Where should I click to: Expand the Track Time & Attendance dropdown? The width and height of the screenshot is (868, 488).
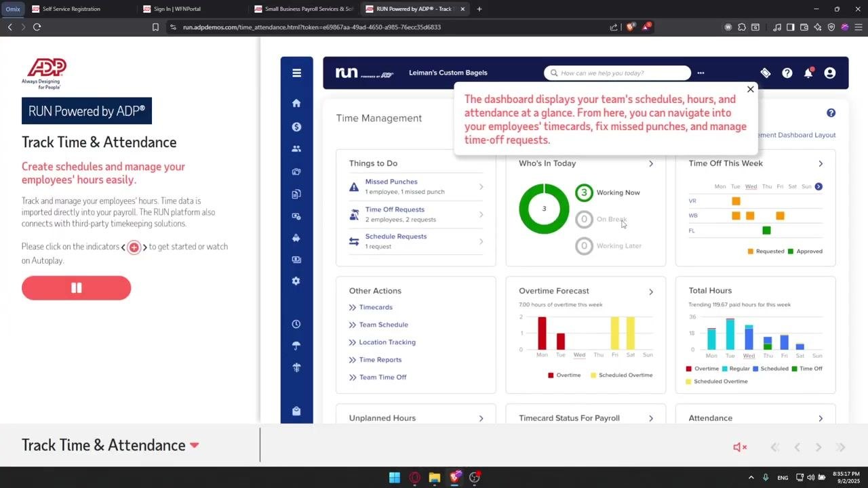tap(195, 445)
